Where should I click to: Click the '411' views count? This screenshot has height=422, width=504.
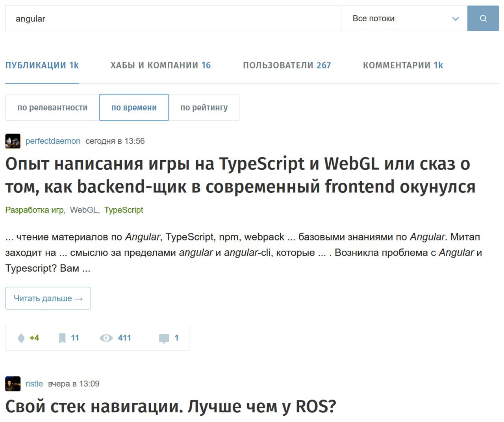pos(124,338)
